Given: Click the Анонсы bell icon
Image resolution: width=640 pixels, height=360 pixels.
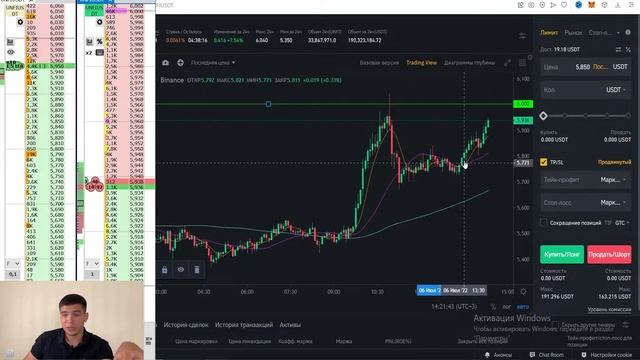Looking at the screenshot, I should tap(487, 355).
